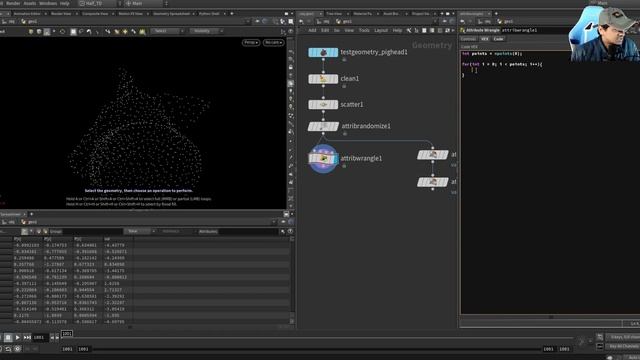Click the 1001 frame marker on timeline
This screenshot has height=360, width=640.
pyautogui.click(x=67, y=334)
